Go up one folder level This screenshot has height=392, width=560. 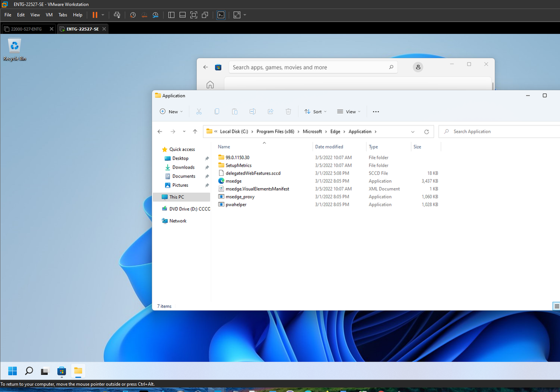tap(195, 131)
